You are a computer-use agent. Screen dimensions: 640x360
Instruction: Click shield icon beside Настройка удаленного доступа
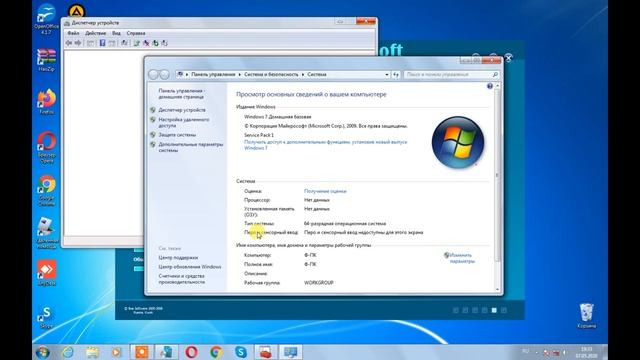coord(153,120)
